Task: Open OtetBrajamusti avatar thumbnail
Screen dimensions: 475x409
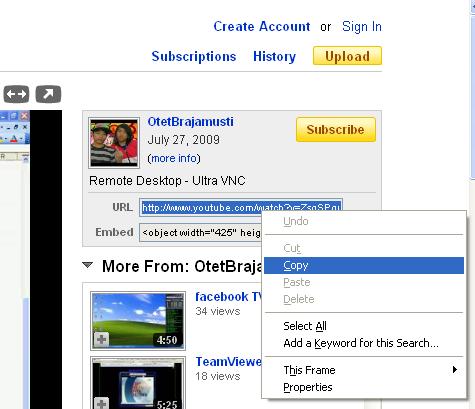Action: click(114, 143)
